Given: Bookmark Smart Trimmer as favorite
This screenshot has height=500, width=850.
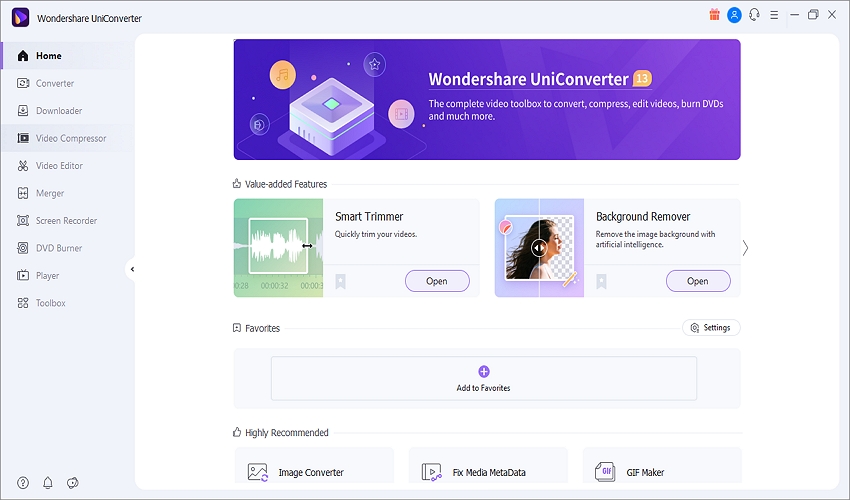Looking at the screenshot, I should pyautogui.click(x=340, y=281).
